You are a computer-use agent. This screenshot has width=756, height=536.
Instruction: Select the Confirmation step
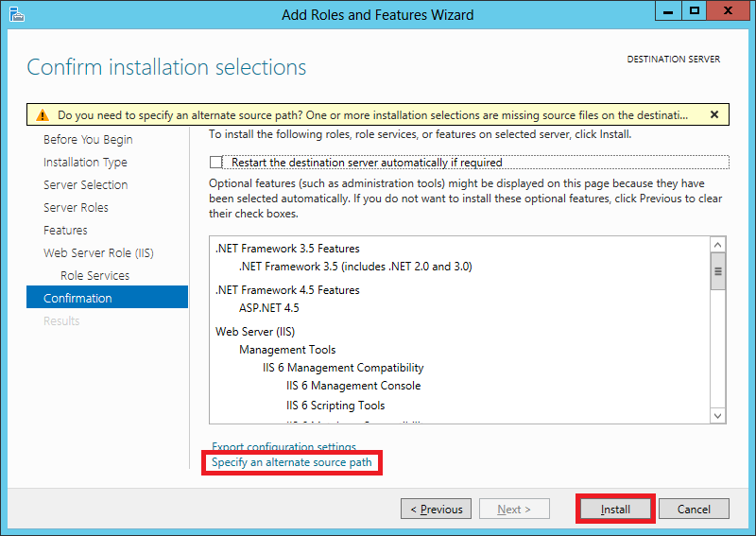(x=107, y=297)
